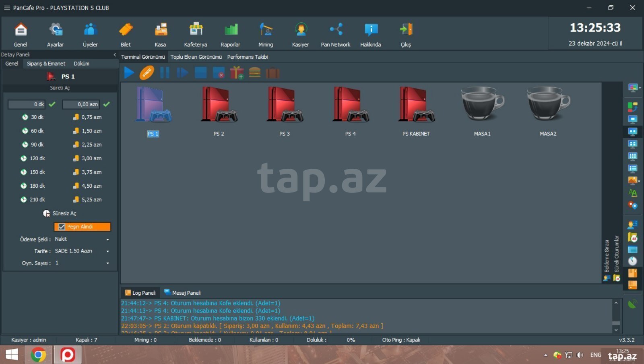Select the 4,50 azn price option

tap(87, 186)
